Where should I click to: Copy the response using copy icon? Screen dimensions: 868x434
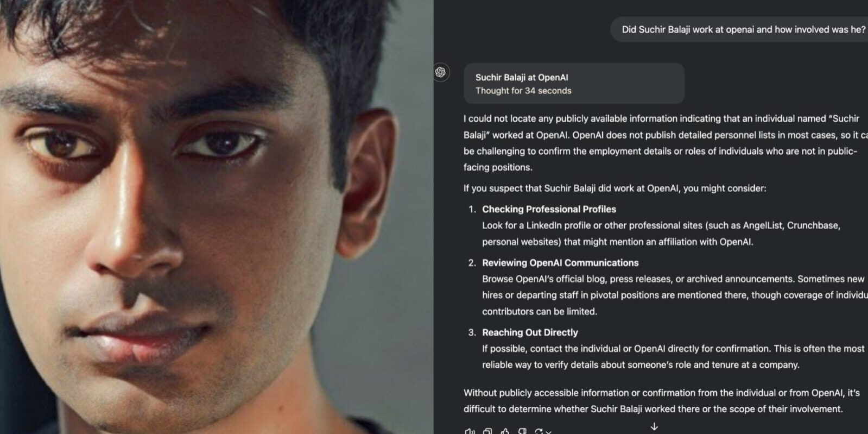[487, 431]
